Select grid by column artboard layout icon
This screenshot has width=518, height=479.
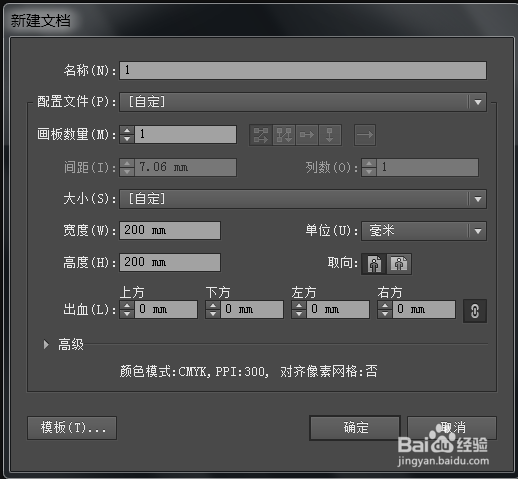[x=284, y=135]
